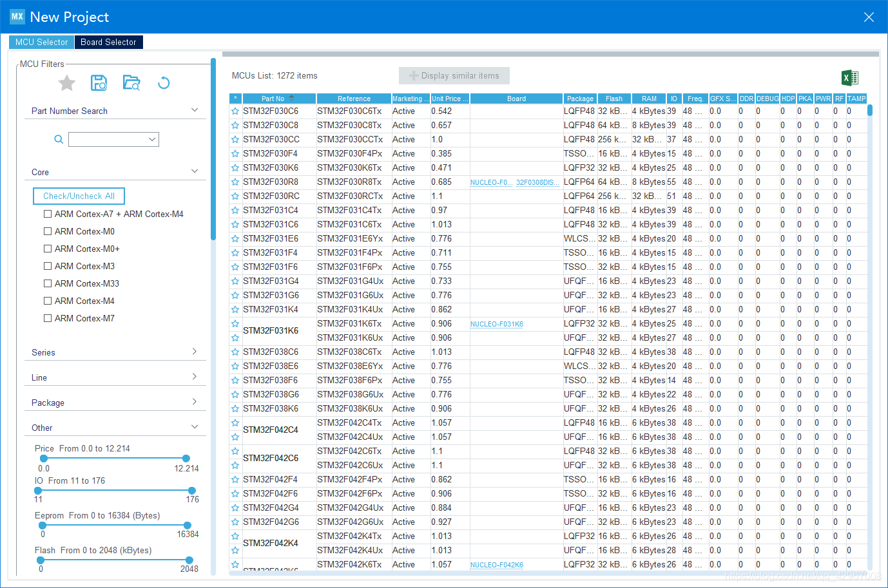This screenshot has height=588, width=888.
Task: Enable the ARM Cortex-M0 checkbox
Action: [48, 231]
